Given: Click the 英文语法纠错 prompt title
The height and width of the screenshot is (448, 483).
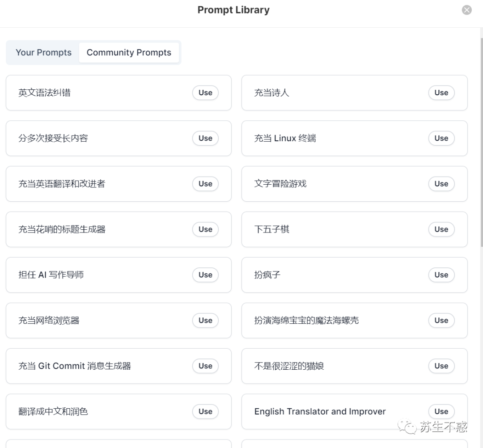Looking at the screenshot, I should point(44,93).
